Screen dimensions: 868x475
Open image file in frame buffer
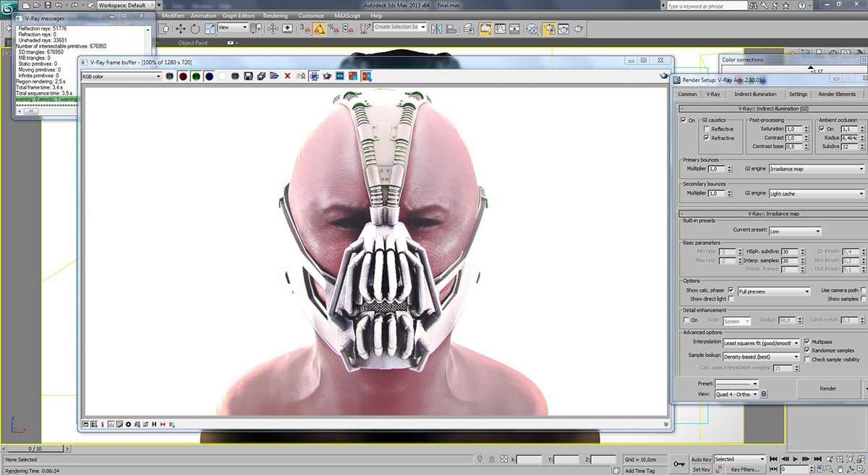(x=274, y=76)
